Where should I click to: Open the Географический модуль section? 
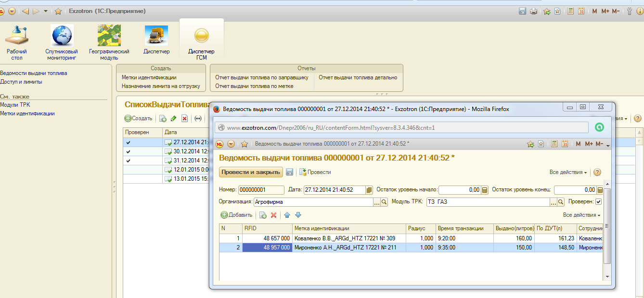click(109, 42)
